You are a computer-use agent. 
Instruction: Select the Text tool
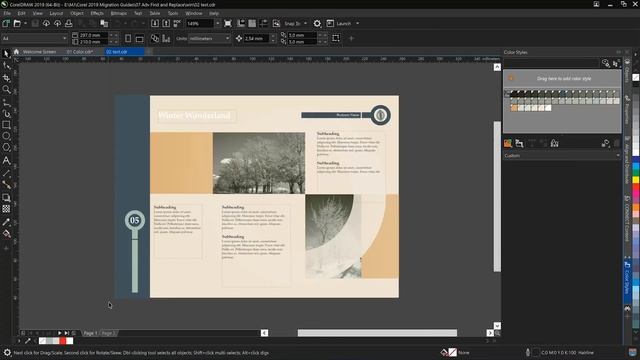(6, 161)
